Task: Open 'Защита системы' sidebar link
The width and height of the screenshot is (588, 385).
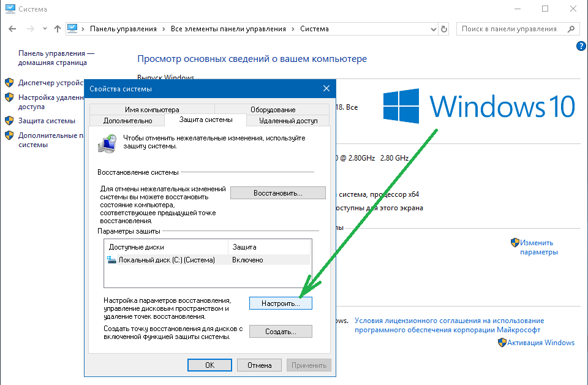Action: (47, 121)
